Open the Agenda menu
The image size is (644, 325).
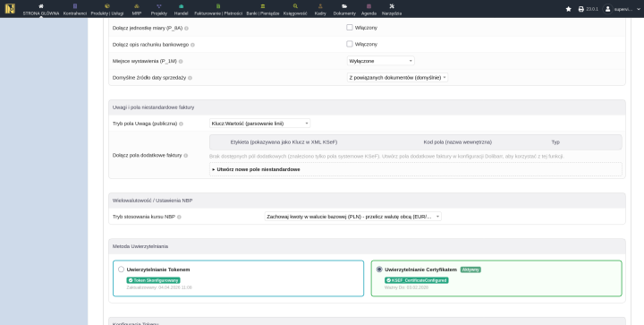tap(369, 10)
